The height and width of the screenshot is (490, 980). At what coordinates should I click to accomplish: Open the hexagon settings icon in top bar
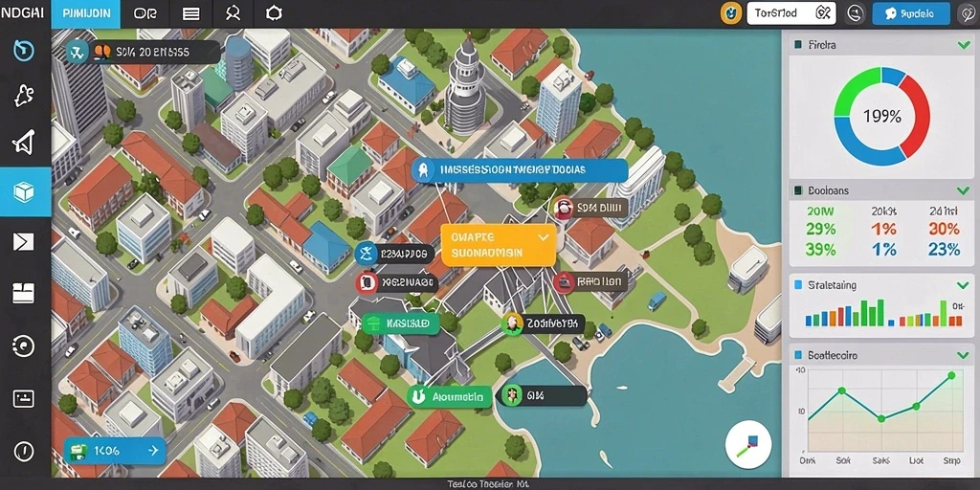click(x=274, y=13)
